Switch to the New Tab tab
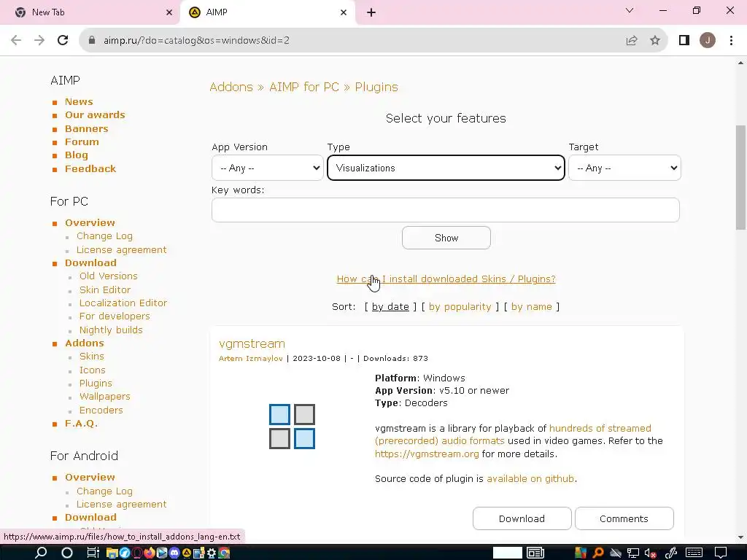Viewport: 747px width, 560px height. pyautogui.click(x=90, y=12)
